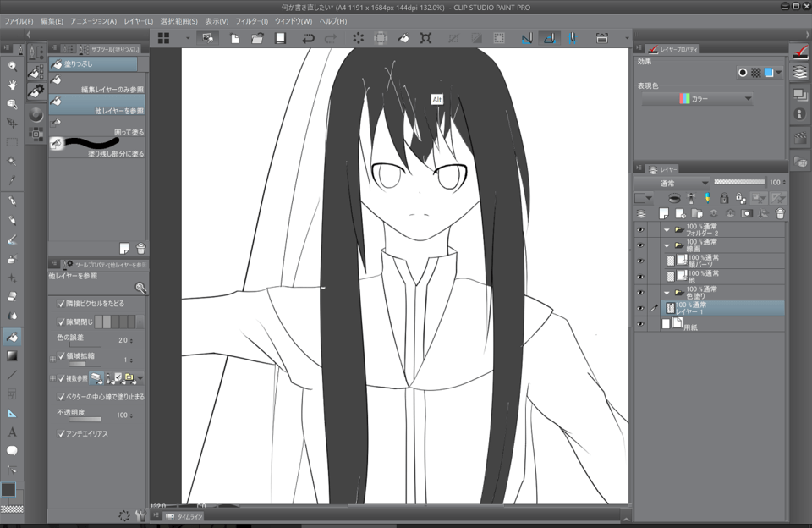Select the Text tool
Screen dimensions: 812x528
pos(12,432)
